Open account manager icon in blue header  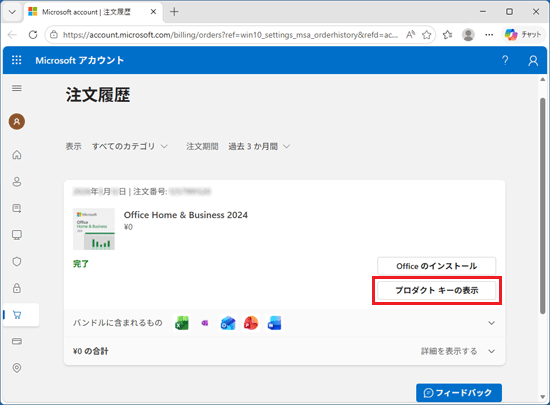533,60
